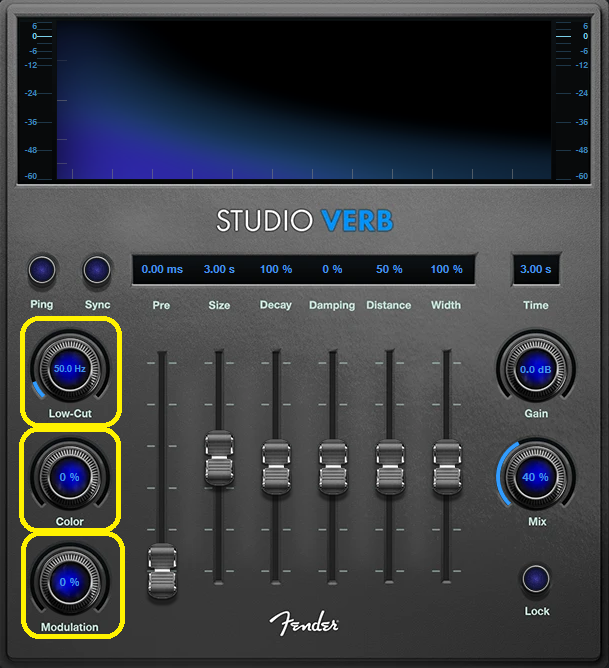
Task: Click the 50 % distance value display
Action: [389, 269]
